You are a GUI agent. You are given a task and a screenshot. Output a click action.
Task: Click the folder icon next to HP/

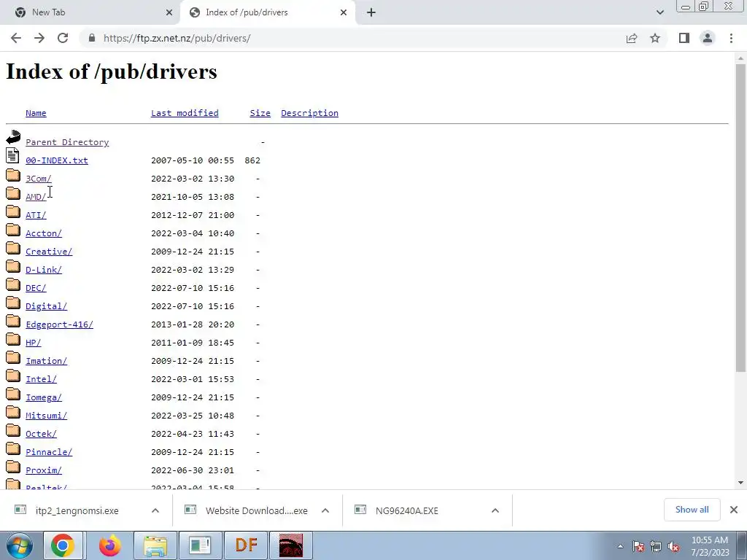click(13, 339)
